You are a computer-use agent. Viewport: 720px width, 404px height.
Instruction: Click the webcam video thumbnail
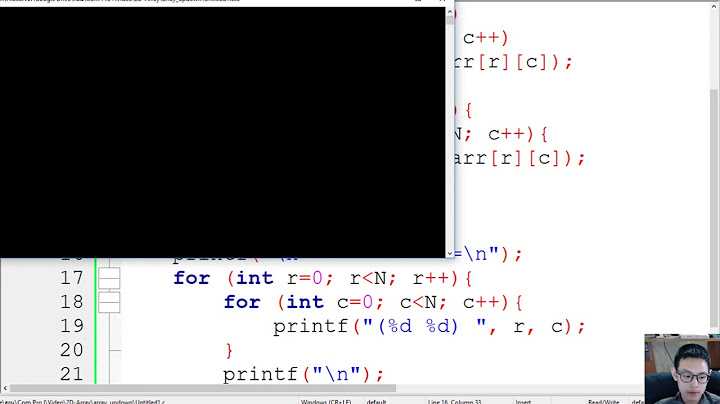[x=682, y=369]
